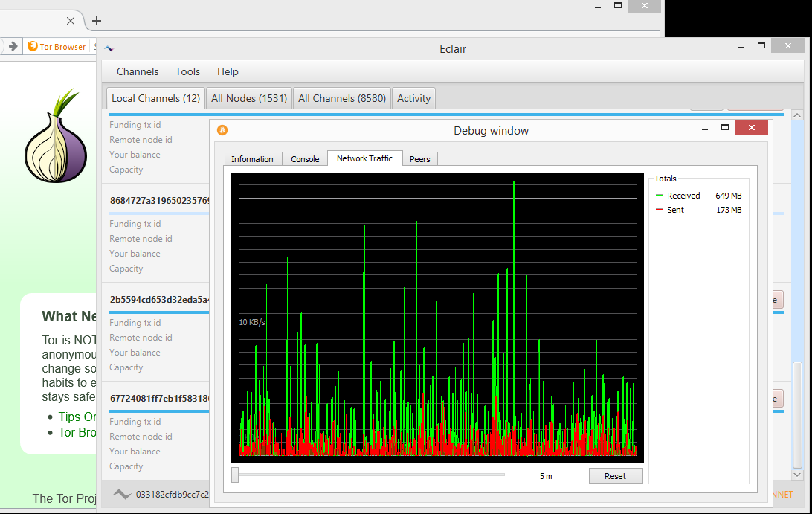Open the Tips On link in Tor Browser

pyautogui.click(x=77, y=417)
